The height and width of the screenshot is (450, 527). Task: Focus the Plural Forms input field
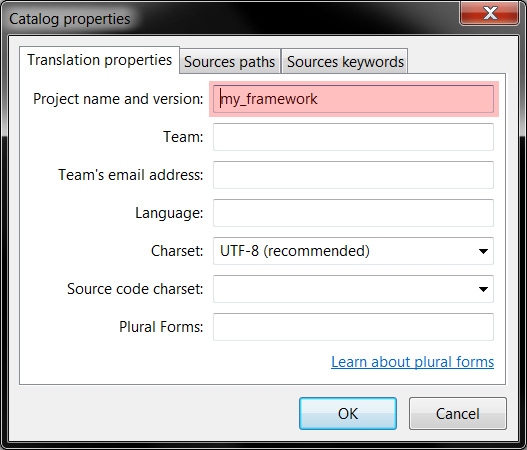tap(353, 327)
